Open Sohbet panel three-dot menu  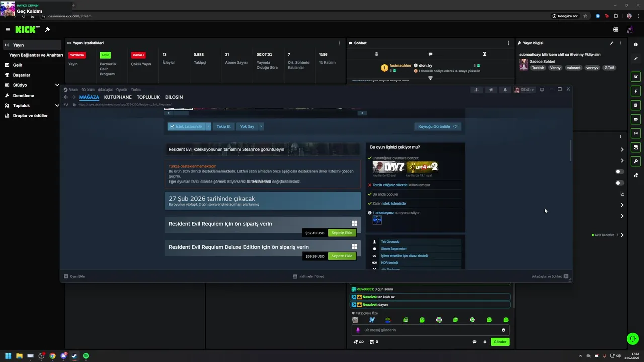click(x=508, y=43)
